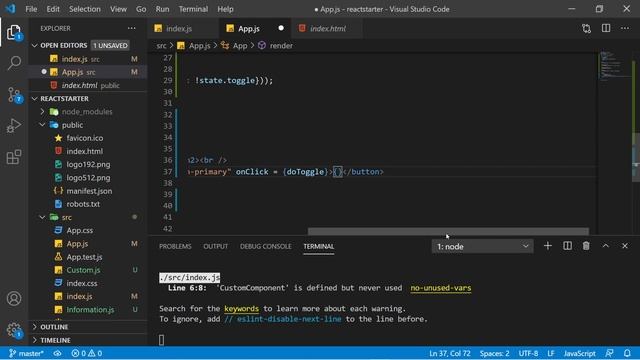Click Spaces: 2 indentation setting

pyautogui.click(x=494, y=353)
